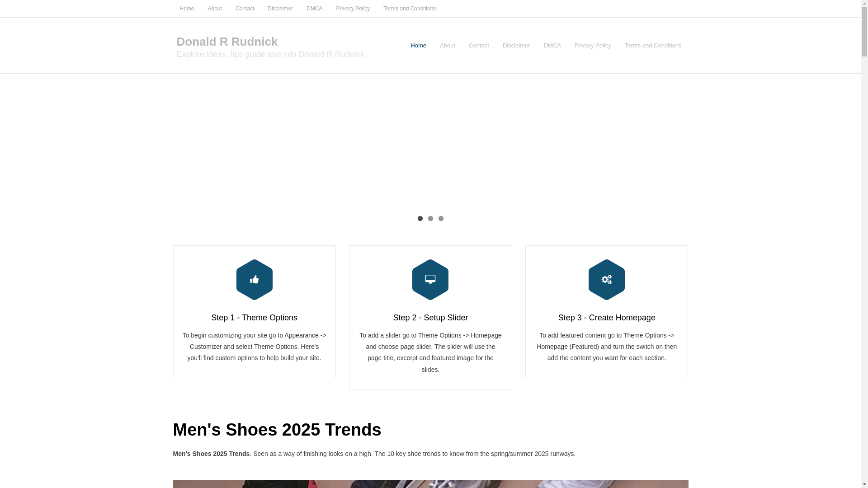Go to Privacy Policy in main navigation

(593, 46)
